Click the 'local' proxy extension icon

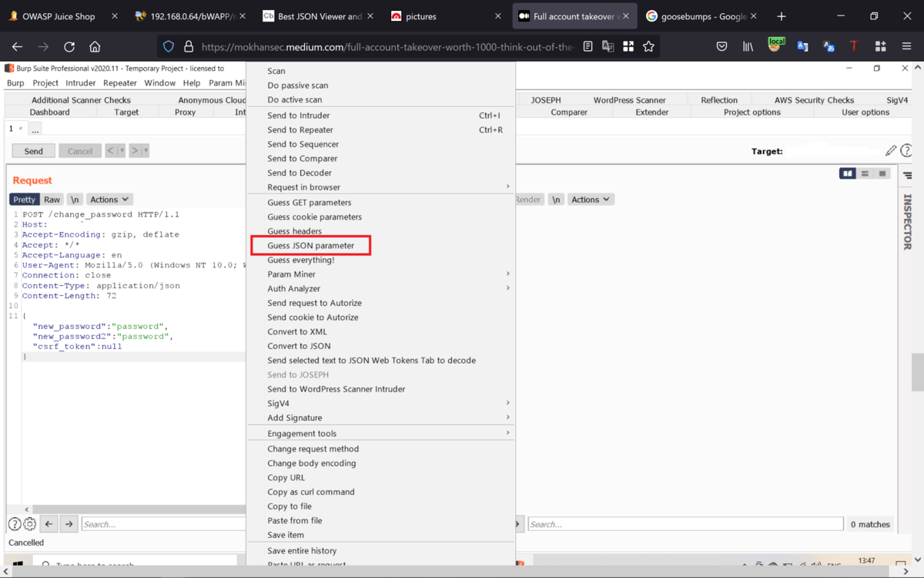775,45
